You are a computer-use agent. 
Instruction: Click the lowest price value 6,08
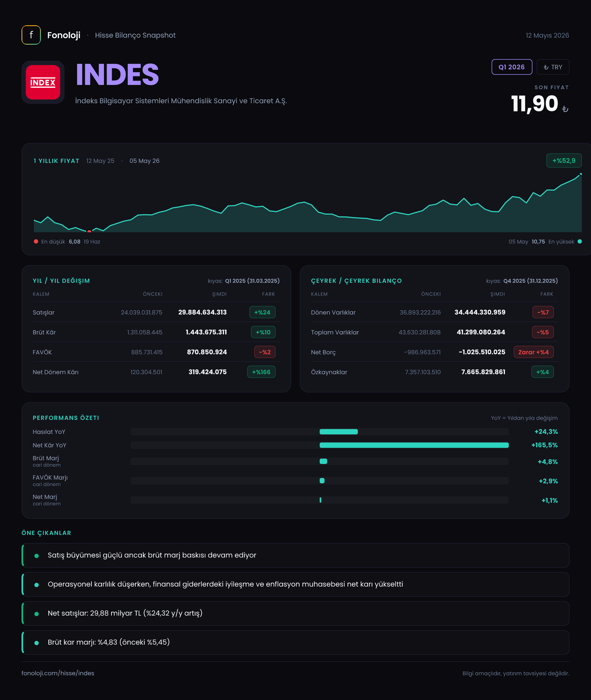click(74, 241)
